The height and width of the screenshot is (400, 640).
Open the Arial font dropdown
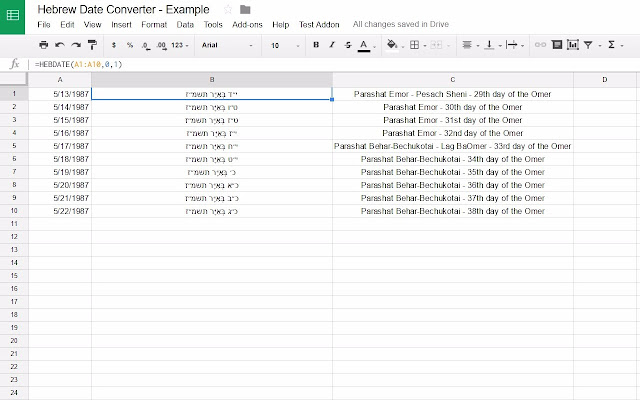click(x=227, y=45)
